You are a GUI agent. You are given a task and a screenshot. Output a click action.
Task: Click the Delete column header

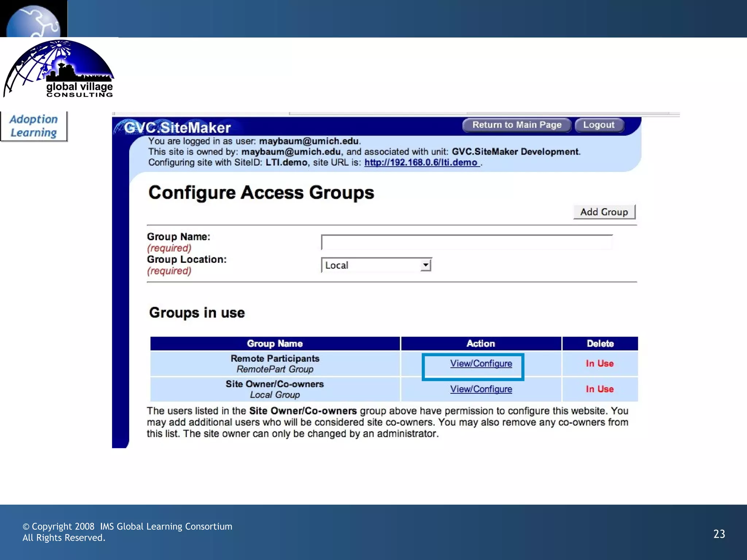tap(600, 343)
